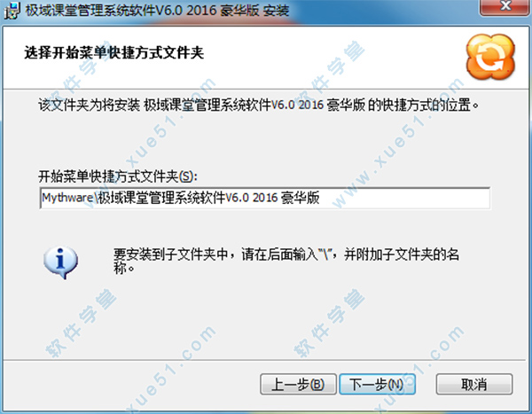The width and height of the screenshot is (532, 414).
Task: Click the installer icon in title bar
Action: point(12,10)
